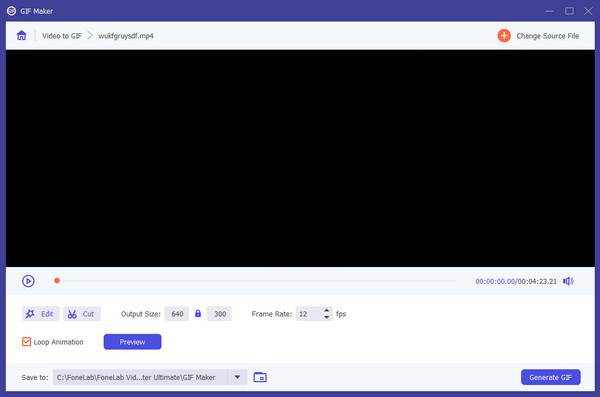The image size is (600, 397).
Task: Decrease frame rate with down arrow
Action: [x=326, y=317]
